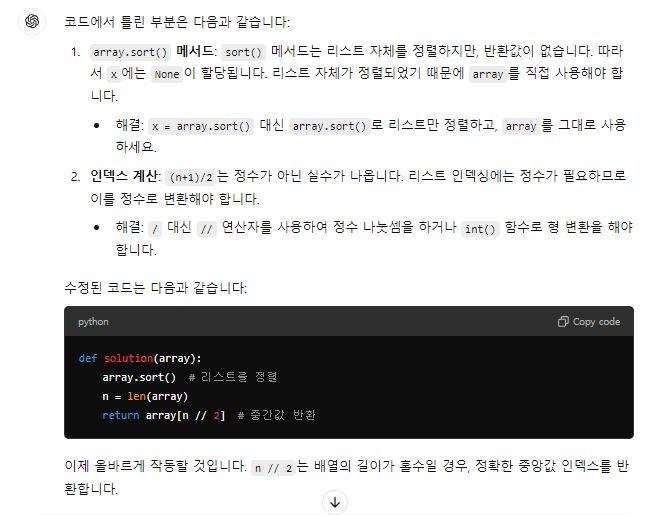Image resolution: width=667 pixels, height=515 pixels.
Task: Click the n = len(array) code line
Action: pyautogui.click(x=145, y=396)
